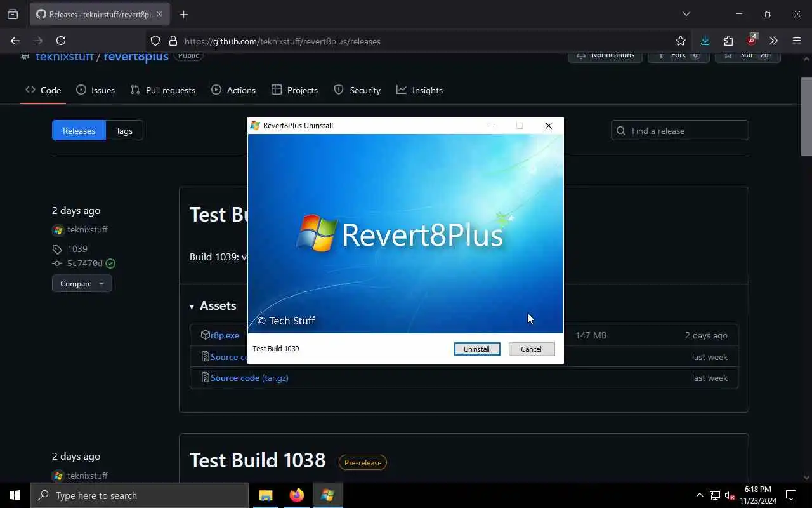Open a new browser tab
The height and width of the screenshot is (508, 812).
pos(184,14)
